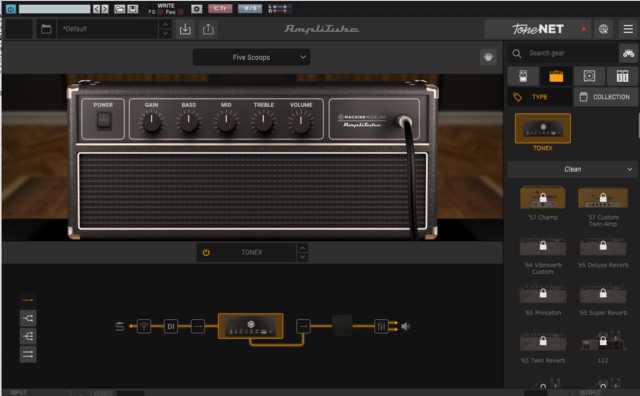Switch to amplifiers gear tab
Screen dimensions: 640x396
tap(556, 76)
